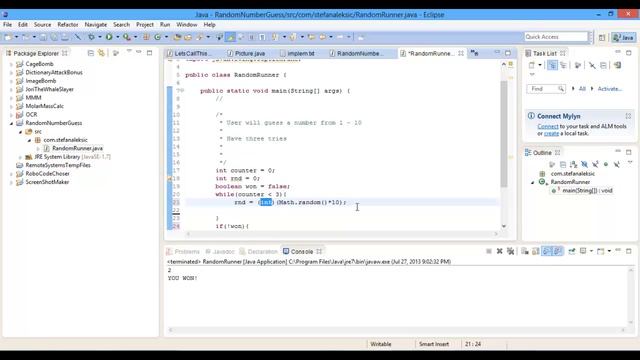The width and height of the screenshot is (640, 360).
Task: Open Package Explorer view menu triangle
Action: (129, 52)
